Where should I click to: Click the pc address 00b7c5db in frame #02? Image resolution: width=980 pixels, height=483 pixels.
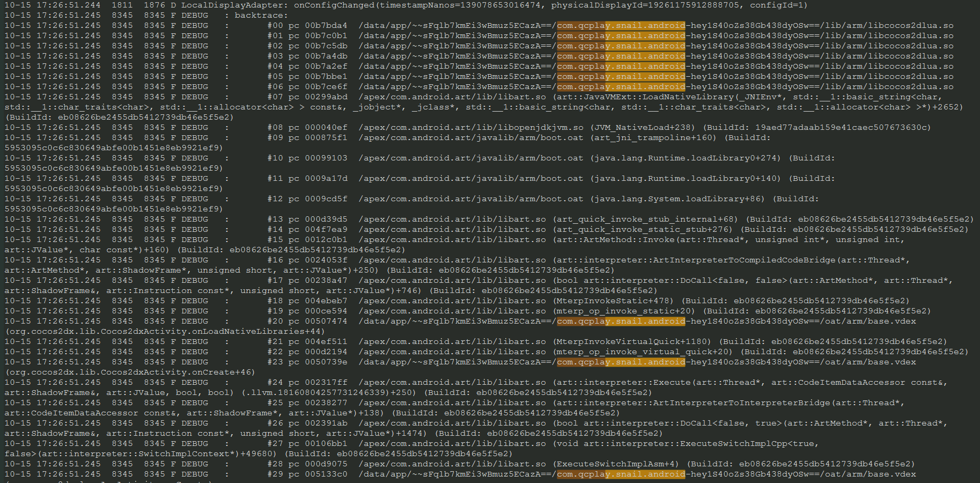click(326, 46)
